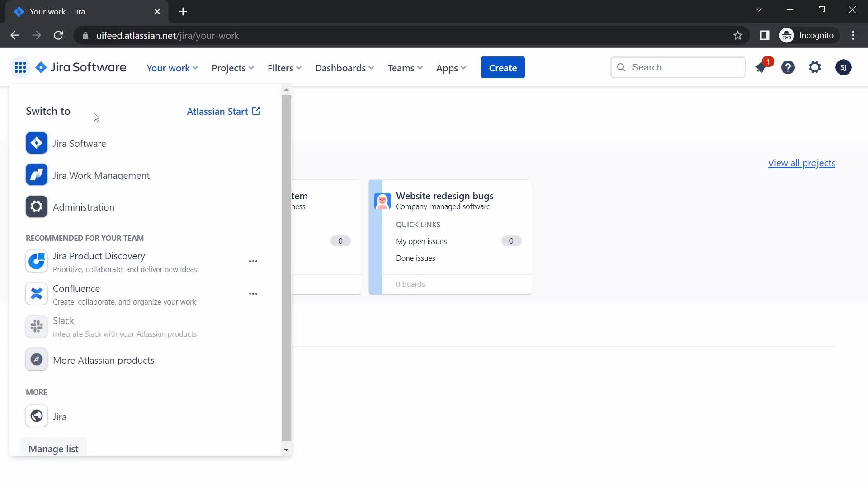Open Confluence options menu
This screenshot has height=488, width=868.
[253, 294]
